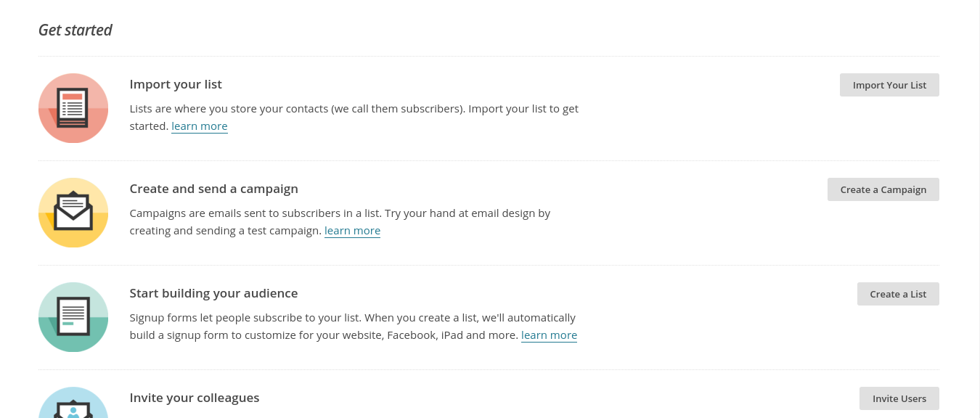Screen dimensions: 980x418
Task: Click the Create and send a campaign heading
Action: (213, 189)
